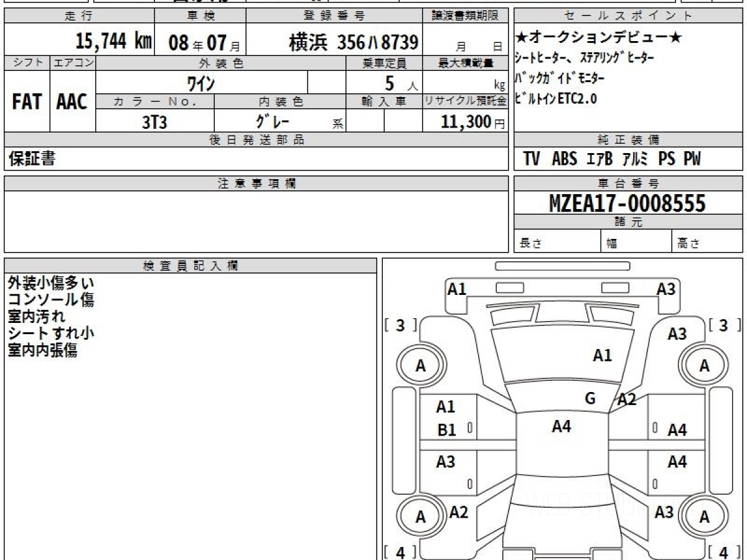The height and width of the screenshot is (560, 747).
Task: Select chassis number MZEA17-0008555
Action: coord(627,203)
